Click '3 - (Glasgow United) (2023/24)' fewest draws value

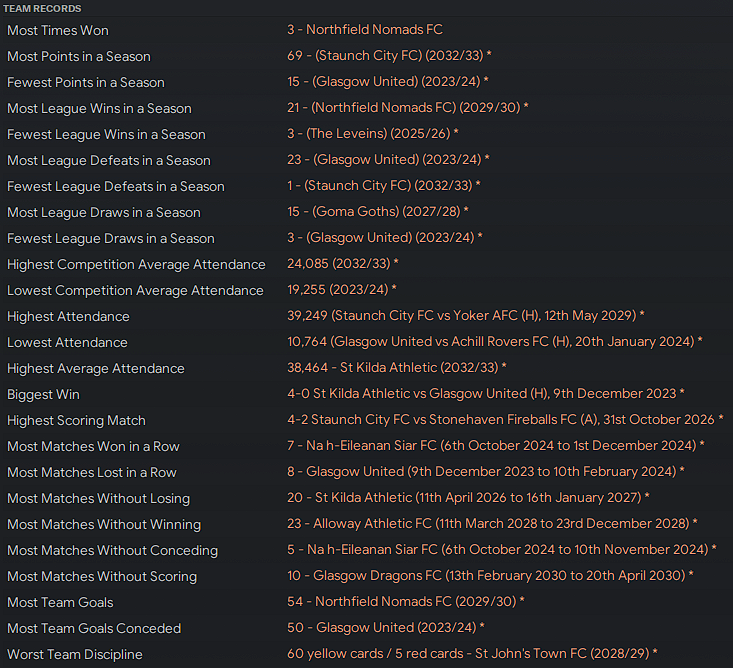(385, 237)
